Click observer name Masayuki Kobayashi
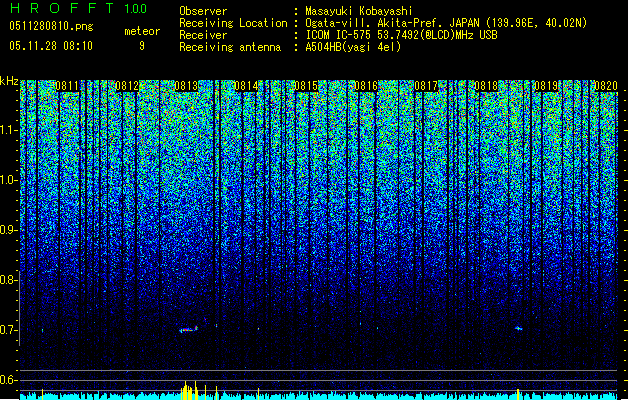The image size is (629, 400). click(x=359, y=11)
